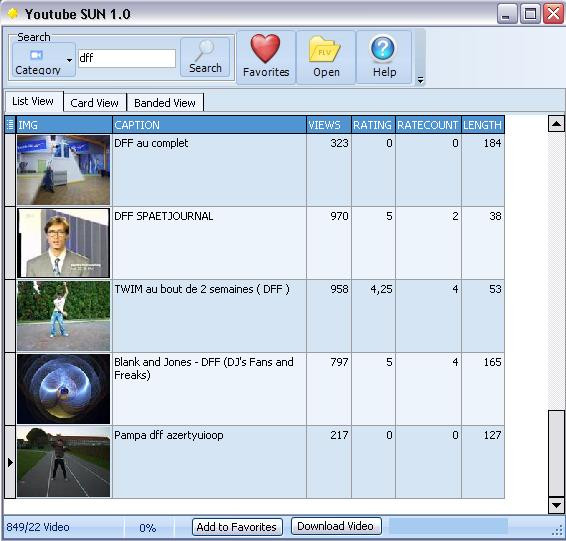Focus the search text field containing dff
This screenshot has width=566, height=541.
click(127, 58)
